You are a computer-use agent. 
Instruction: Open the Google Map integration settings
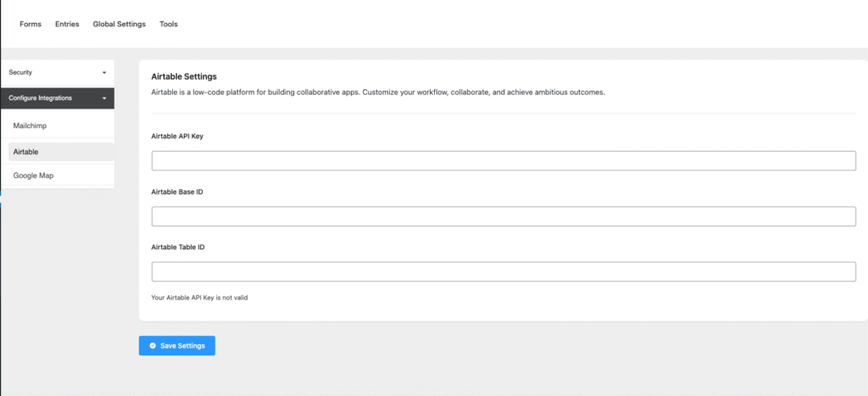[33, 176]
